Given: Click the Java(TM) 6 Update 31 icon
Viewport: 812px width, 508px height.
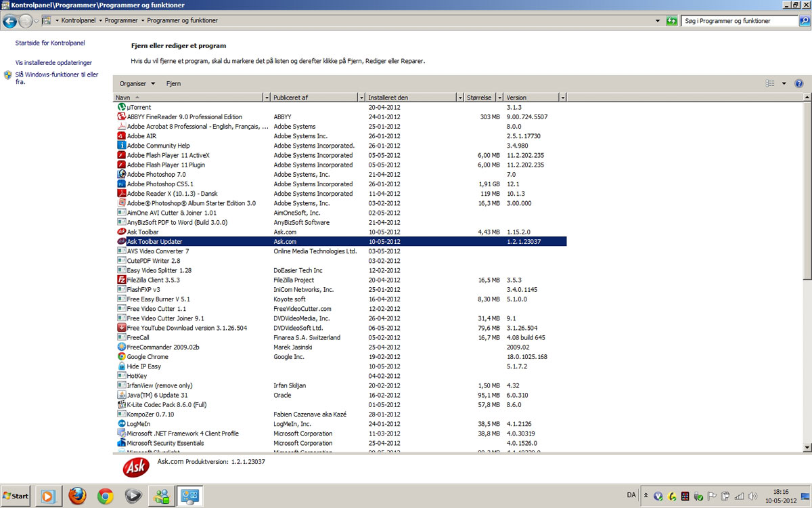Looking at the screenshot, I should point(122,395).
